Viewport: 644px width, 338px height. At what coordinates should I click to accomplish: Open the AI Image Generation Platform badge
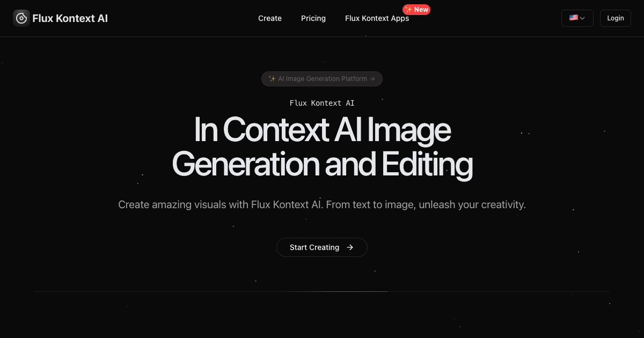(x=322, y=78)
